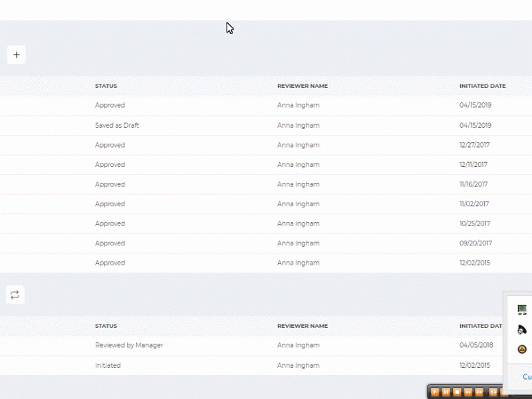Click the orange round AIMP tray icon
Viewport: 532px width, 399px height.
[x=522, y=349]
